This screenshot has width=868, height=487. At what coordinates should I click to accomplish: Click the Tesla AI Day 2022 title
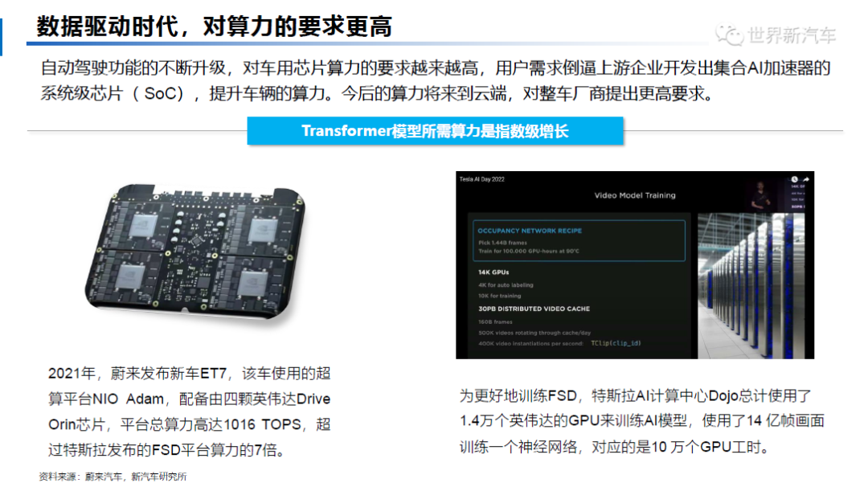click(x=481, y=179)
